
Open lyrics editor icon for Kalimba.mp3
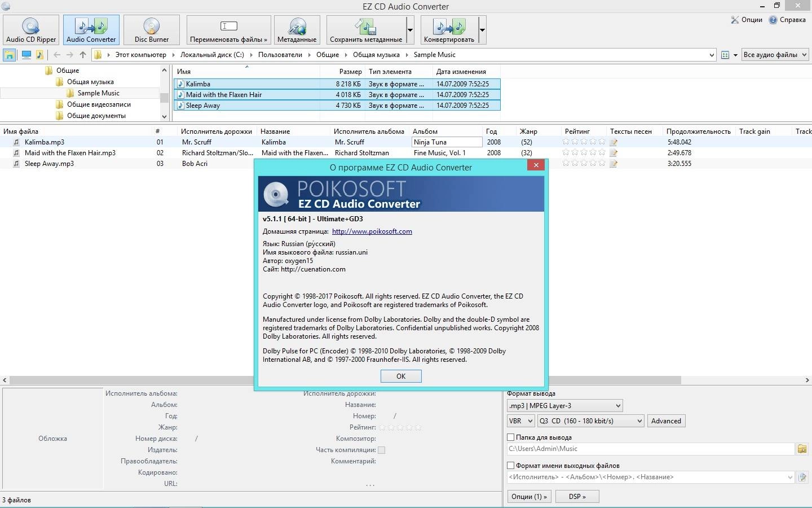(614, 142)
